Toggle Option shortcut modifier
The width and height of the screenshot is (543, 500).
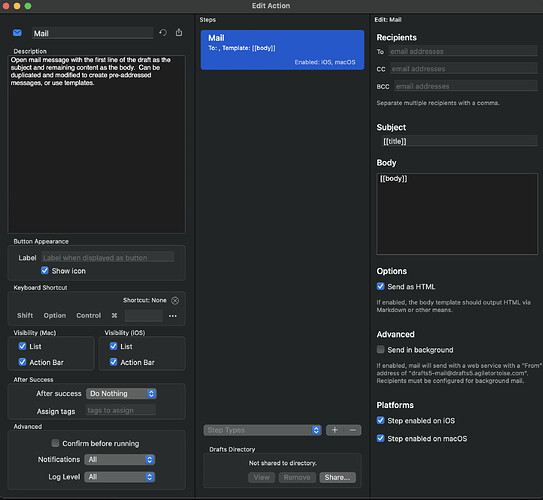pos(55,315)
